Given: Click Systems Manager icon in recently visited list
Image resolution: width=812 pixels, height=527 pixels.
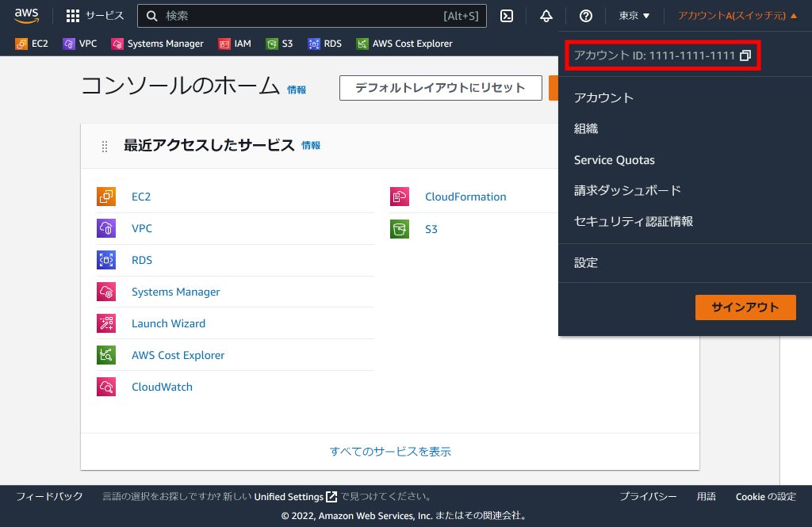Looking at the screenshot, I should pyautogui.click(x=106, y=292).
